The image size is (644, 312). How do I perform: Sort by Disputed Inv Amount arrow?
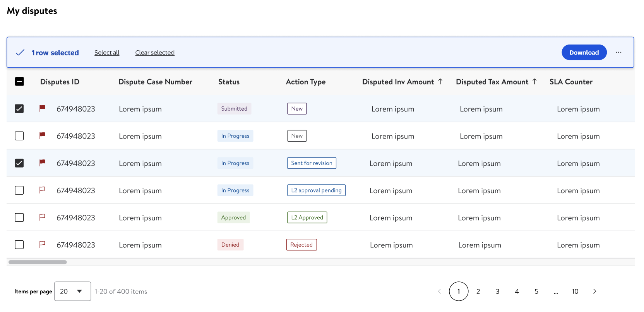tap(440, 82)
